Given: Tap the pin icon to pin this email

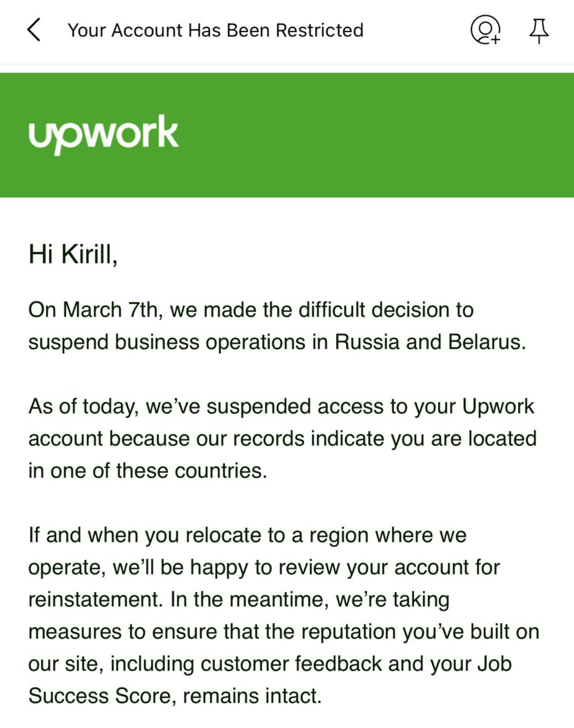Looking at the screenshot, I should [x=539, y=31].
